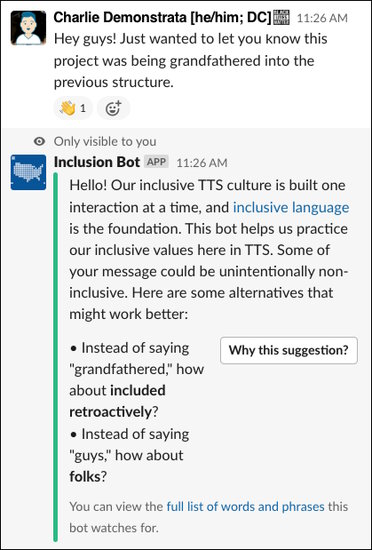
Task: Click the 11:26 AM timestamp on Charlie's message
Action: 322,18
